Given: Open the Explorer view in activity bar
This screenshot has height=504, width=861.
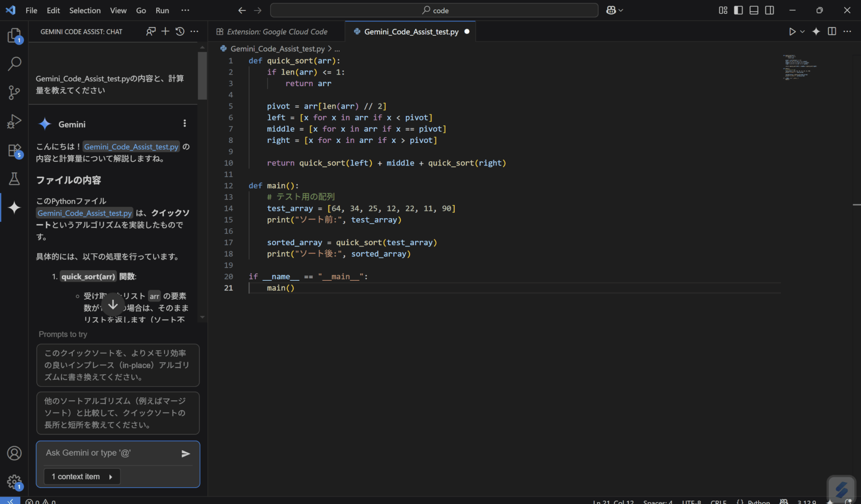Looking at the screenshot, I should (14, 35).
